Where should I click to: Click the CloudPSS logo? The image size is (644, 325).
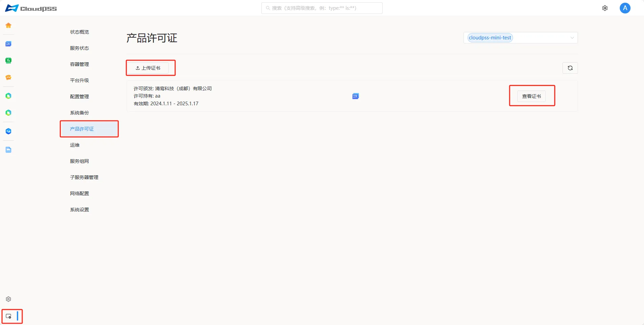click(x=31, y=8)
